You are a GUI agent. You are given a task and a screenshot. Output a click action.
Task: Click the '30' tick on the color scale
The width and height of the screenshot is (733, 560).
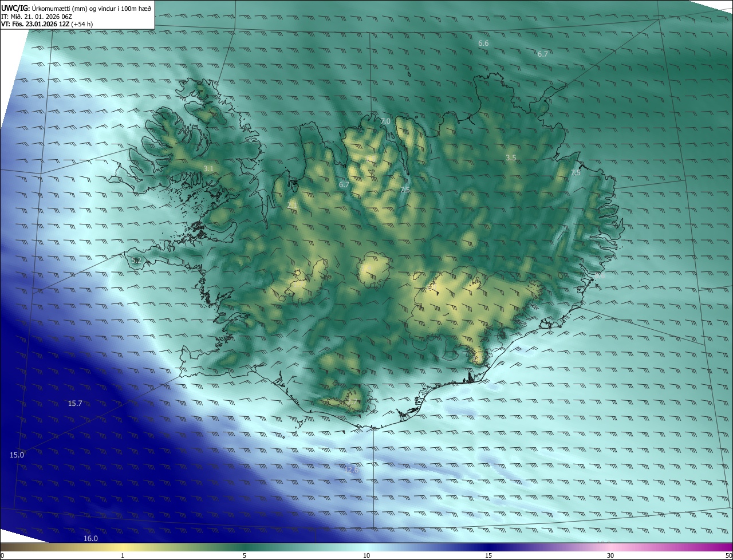click(610, 556)
